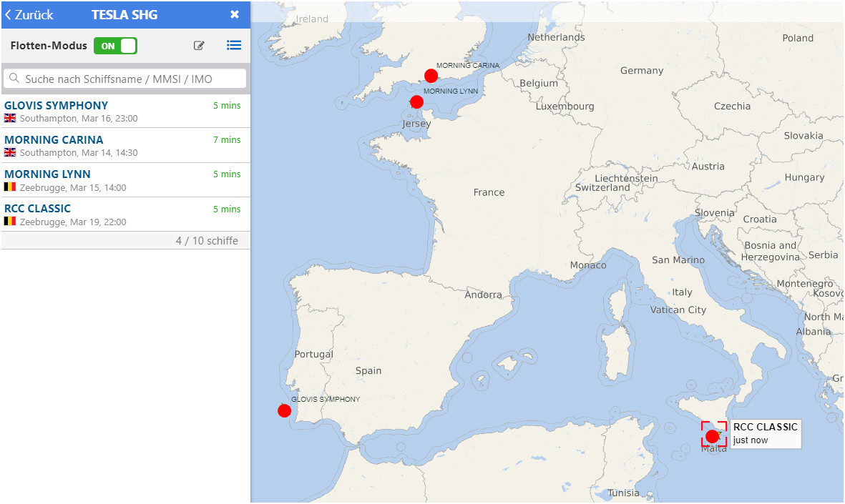845x504 pixels.
Task: Click '5 mins' in the RCC CLASSIC row
Action: pyautogui.click(x=227, y=209)
